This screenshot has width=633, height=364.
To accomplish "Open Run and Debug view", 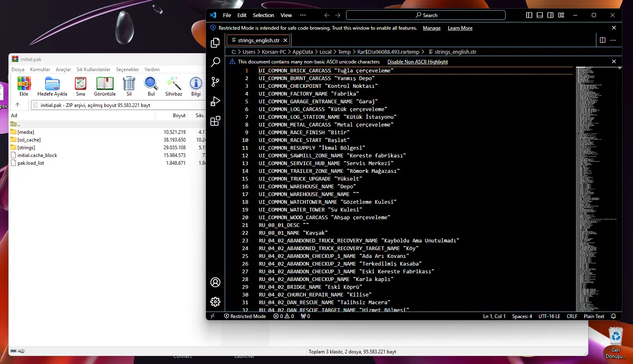I will point(215,101).
